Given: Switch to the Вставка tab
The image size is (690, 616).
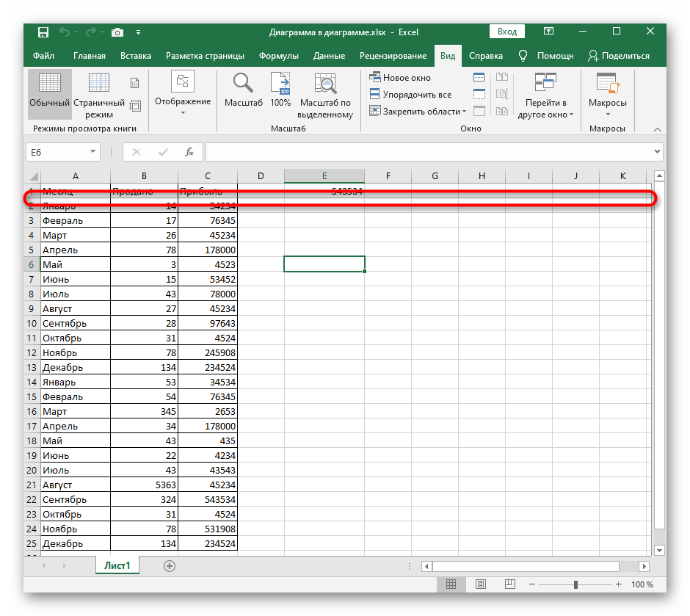Looking at the screenshot, I should 136,56.
